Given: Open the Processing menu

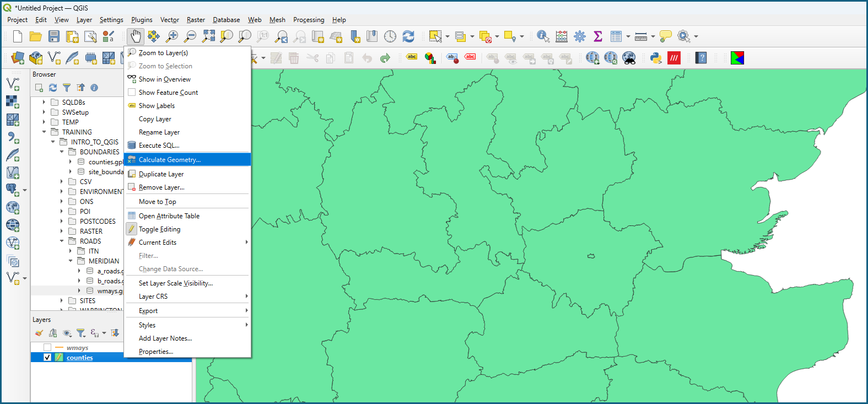Looking at the screenshot, I should tap(309, 20).
